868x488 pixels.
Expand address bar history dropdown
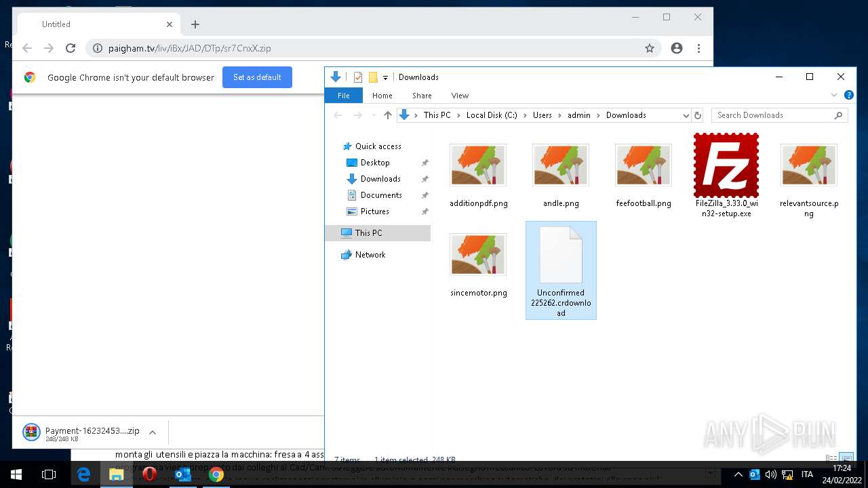(x=686, y=115)
